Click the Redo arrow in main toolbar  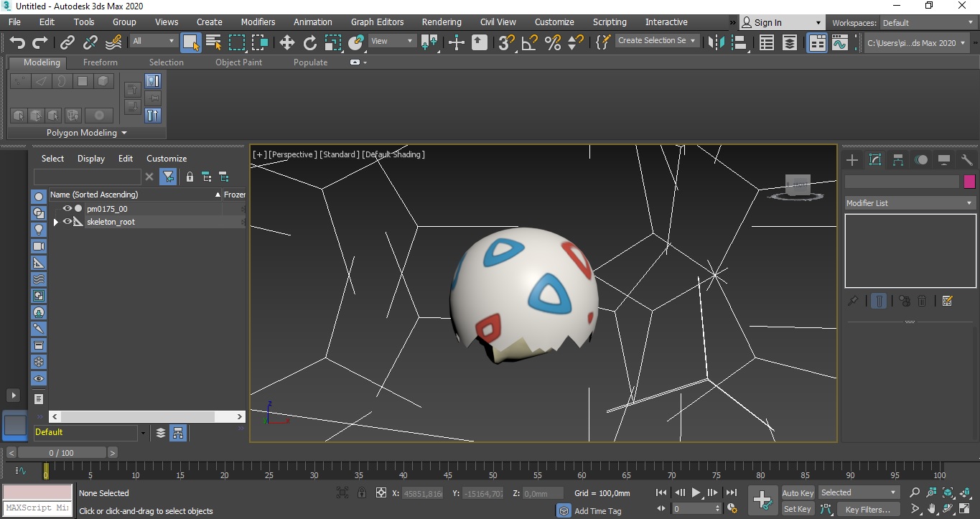(40, 42)
